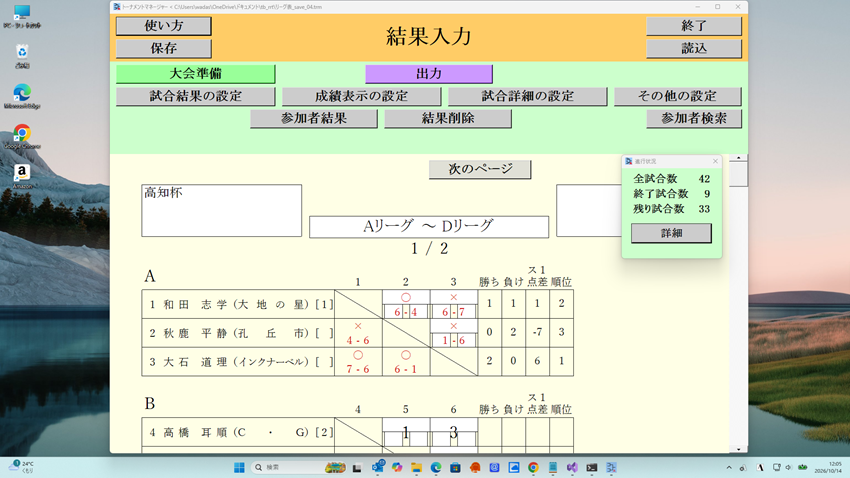Open the weather widget on taskbar
The width and height of the screenshot is (850, 478).
coord(22,467)
